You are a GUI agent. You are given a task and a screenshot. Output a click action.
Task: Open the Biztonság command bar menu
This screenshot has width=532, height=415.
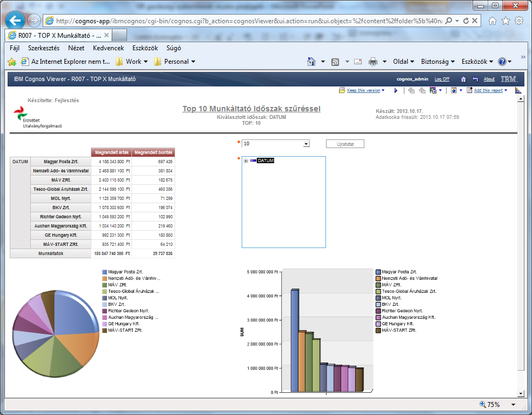(438, 62)
